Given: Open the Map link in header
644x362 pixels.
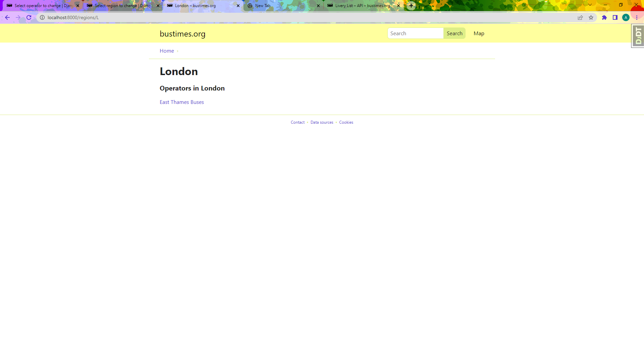Looking at the screenshot, I should [479, 33].
